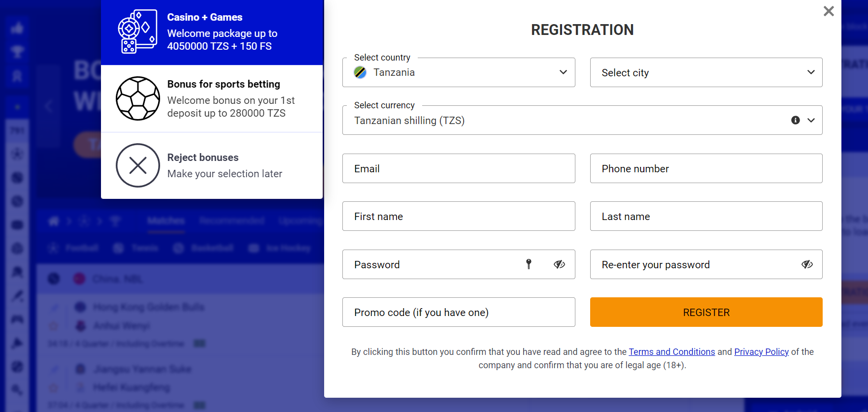Open the Privacy Policy link
The image size is (868, 412).
761,351
